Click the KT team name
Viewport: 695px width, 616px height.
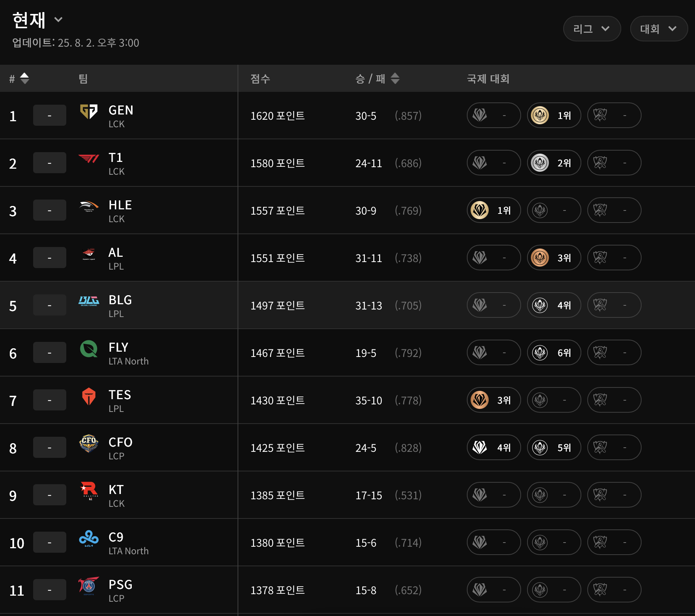(x=116, y=489)
